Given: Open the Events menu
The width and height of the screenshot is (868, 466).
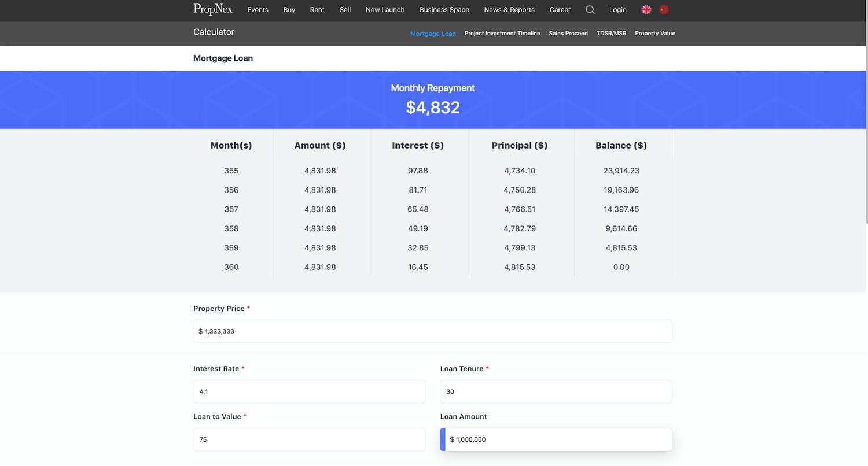Looking at the screenshot, I should (x=258, y=10).
